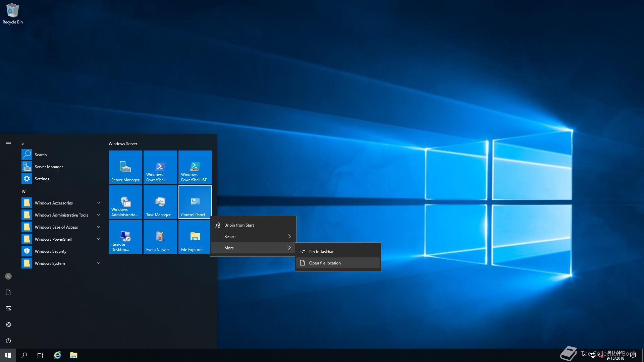644x362 pixels.
Task: Open taskbar Search magnifier
Action: [24, 355]
